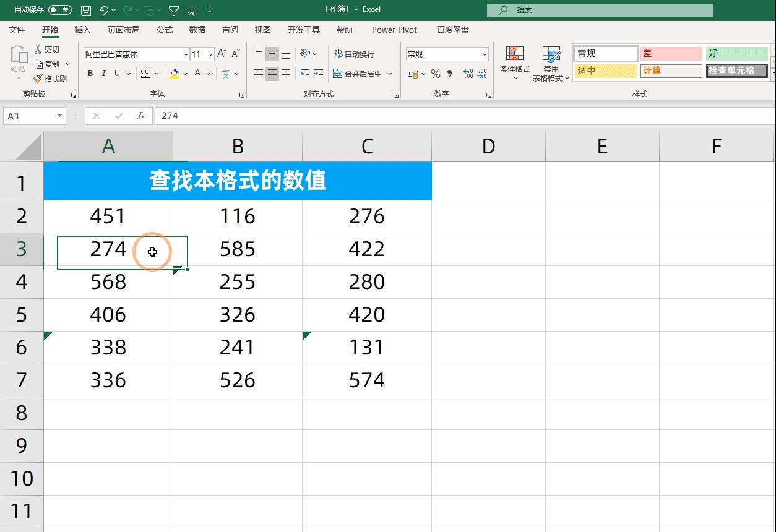This screenshot has width=776, height=532.
Task: Apply the percent style 格式
Action: [x=435, y=74]
